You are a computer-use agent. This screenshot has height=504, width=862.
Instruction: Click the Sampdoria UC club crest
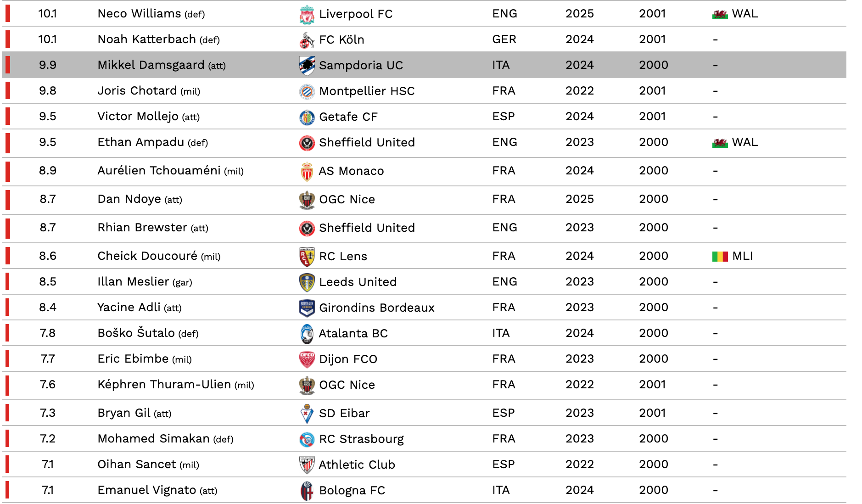click(x=307, y=66)
